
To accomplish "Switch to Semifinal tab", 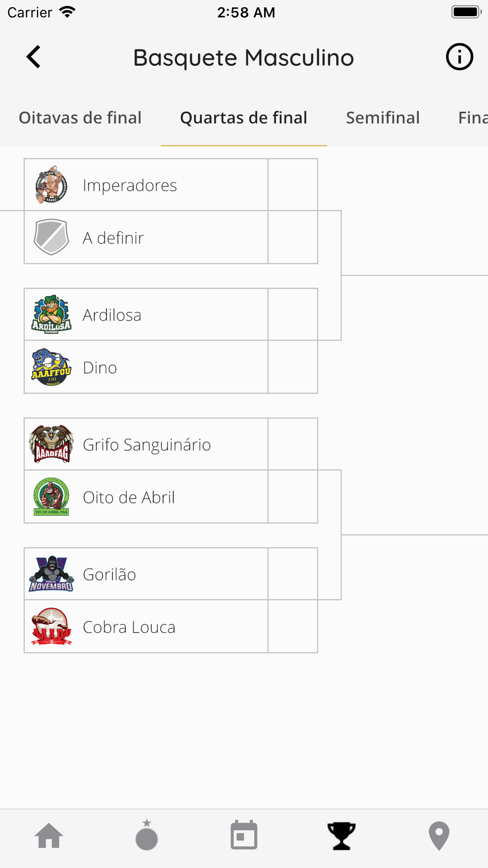I will point(383,118).
